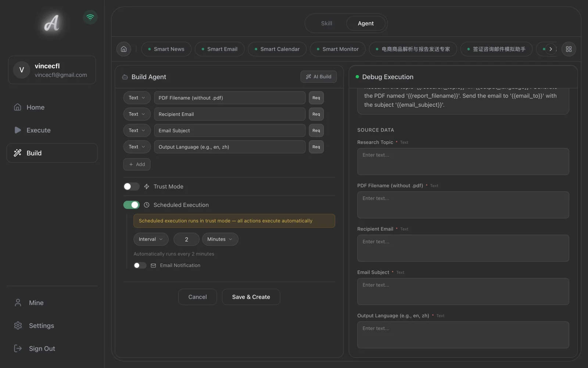The height and width of the screenshot is (368, 588).
Task: Click the Build Agent robot icon
Action: (125, 77)
